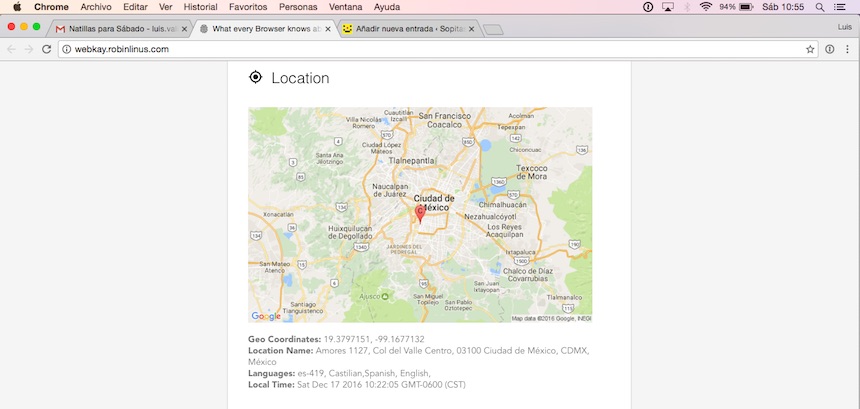Open a new tab button

pyautogui.click(x=493, y=29)
